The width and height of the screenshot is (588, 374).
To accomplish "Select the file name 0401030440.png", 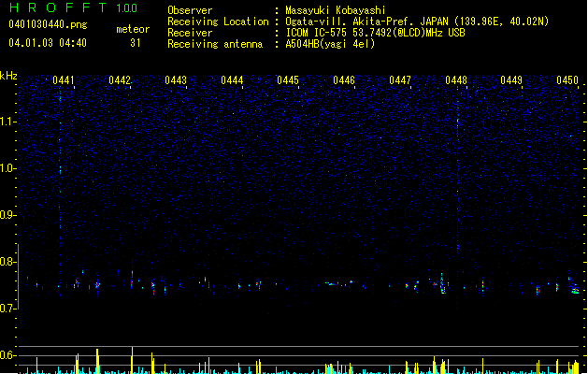I will point(48,24).
